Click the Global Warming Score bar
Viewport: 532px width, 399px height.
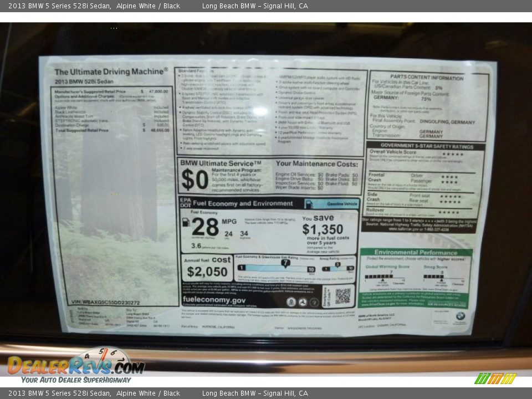(380, 276)
